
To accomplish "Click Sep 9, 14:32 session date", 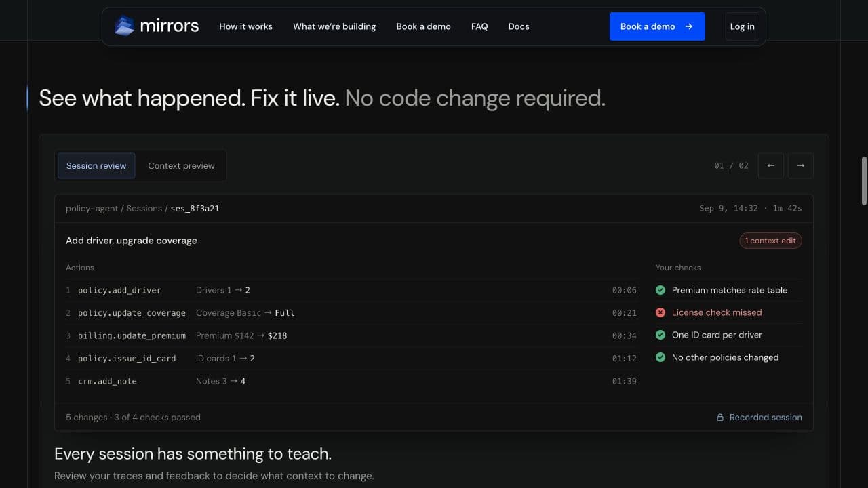I will (728, 209).
